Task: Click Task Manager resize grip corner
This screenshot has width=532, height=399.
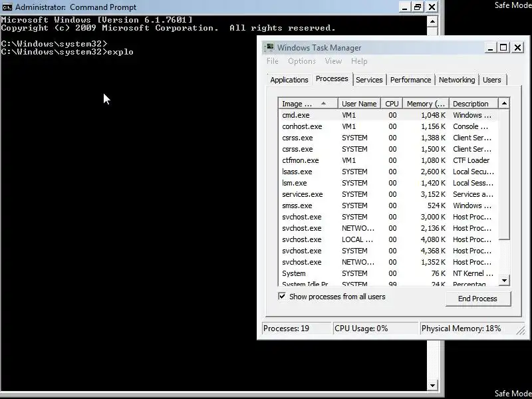Action: pos(521,331)
